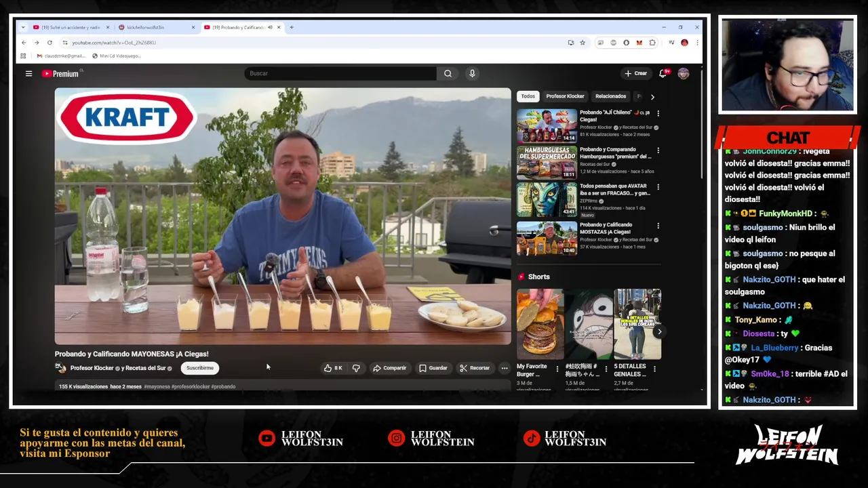This screenshot has width=868, height=488.
Task: Close the kick/leifonwolfst3in tab
Action: (193, 27)
